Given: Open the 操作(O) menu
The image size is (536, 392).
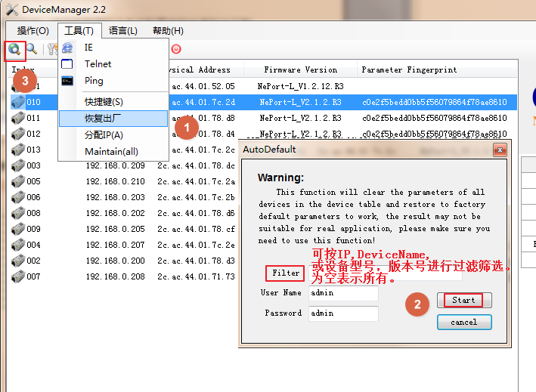Looking at the screenshot, I should click(x=33, y=31).
